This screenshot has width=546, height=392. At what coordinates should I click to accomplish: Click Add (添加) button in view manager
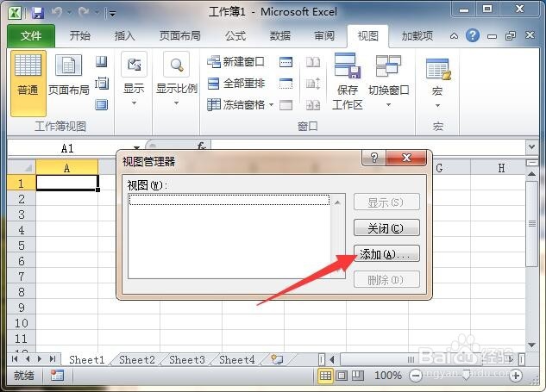[386, 253]
